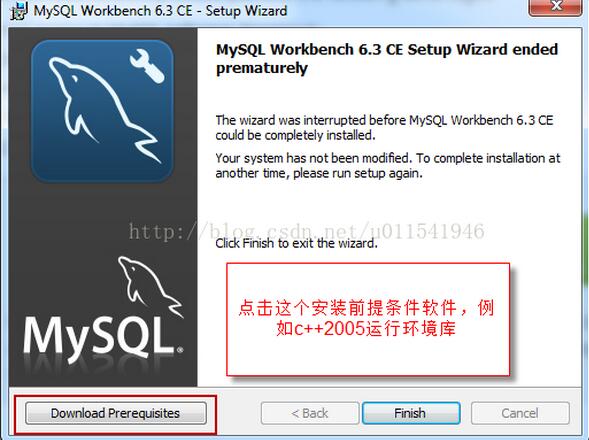Image resolution: width=589 pixels, height=440 pixels.
Task: Click the 'c++2005' line in red annotation
Action: point(366,329)
